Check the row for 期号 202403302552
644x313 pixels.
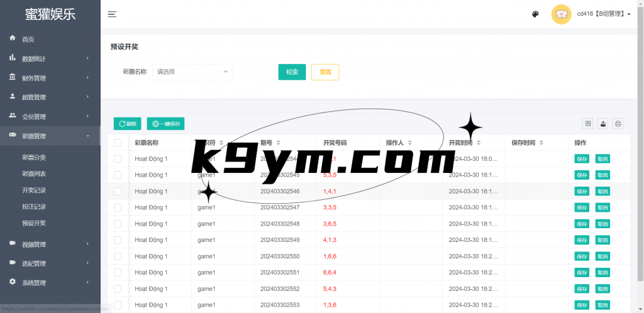118,288
